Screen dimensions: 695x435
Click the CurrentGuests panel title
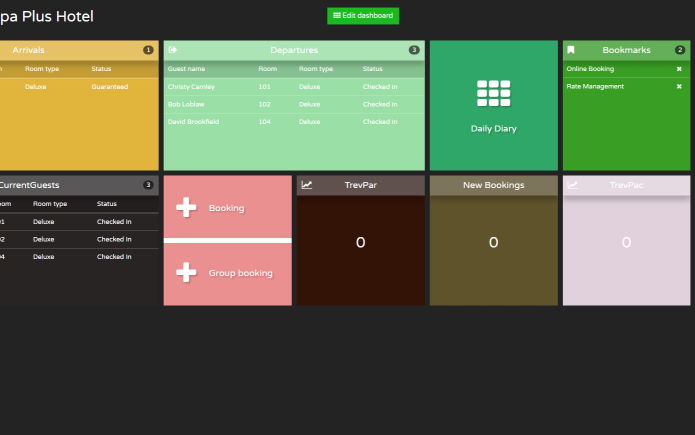(29, 185)
